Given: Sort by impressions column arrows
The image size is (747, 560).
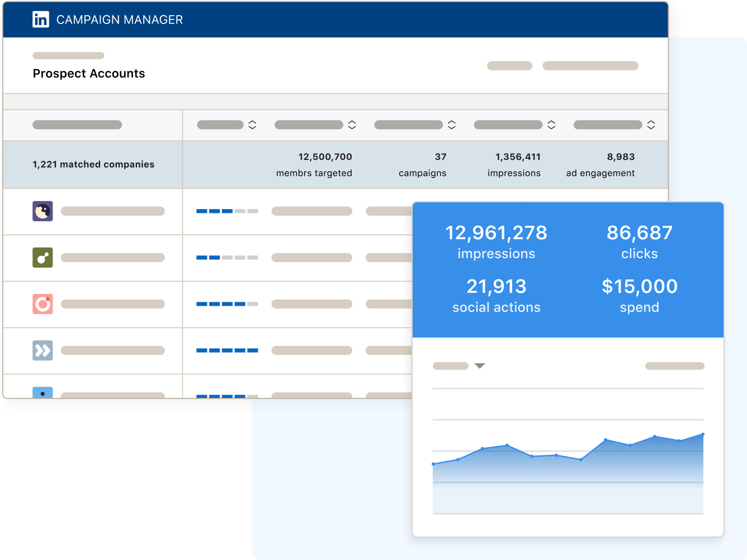Looking at the screenshot, I should pyautogui.click(x=551, y=125).
